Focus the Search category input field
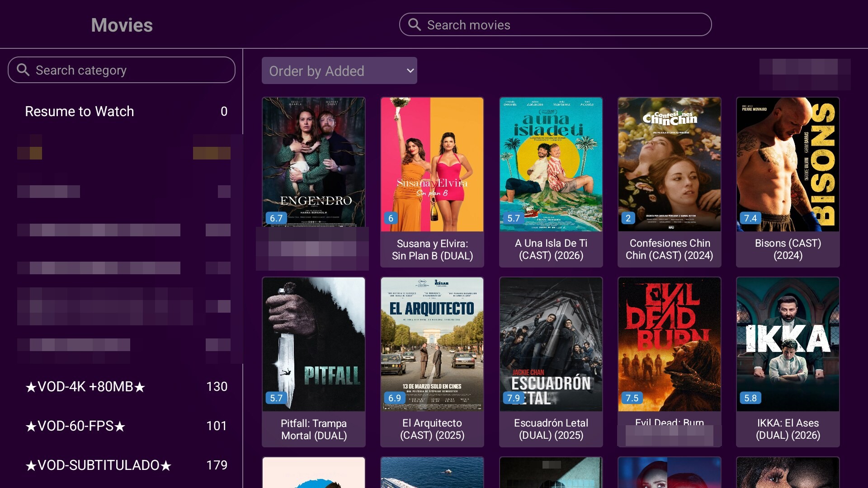Viewport: 868px width, 488px height. (x=122, y=70)
